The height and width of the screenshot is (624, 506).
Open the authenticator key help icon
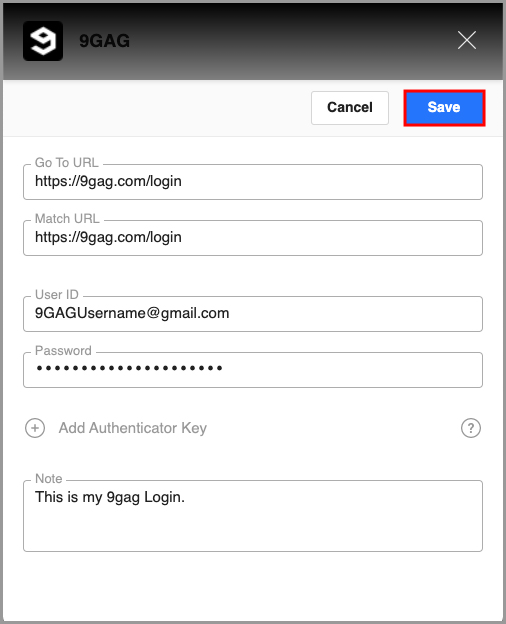[x=471, y=428]
